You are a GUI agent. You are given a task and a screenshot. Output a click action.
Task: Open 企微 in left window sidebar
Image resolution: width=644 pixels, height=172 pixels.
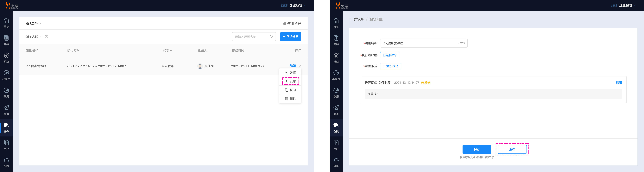6,128
